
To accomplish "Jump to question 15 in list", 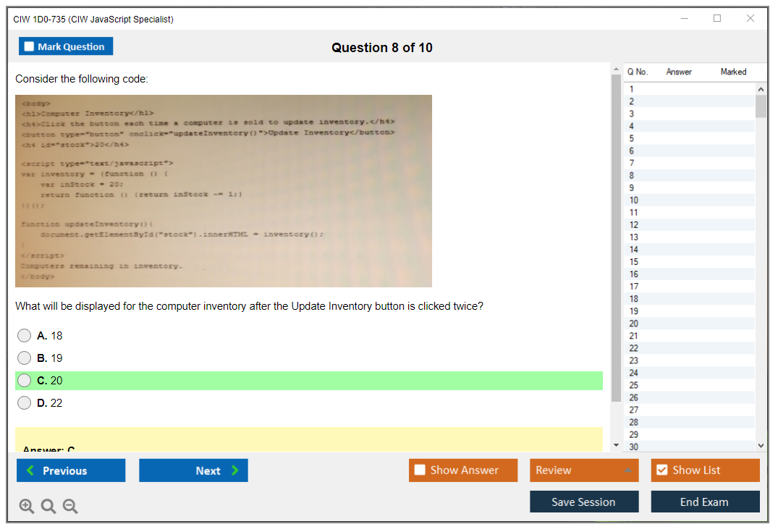I will [x=634, y=262].
